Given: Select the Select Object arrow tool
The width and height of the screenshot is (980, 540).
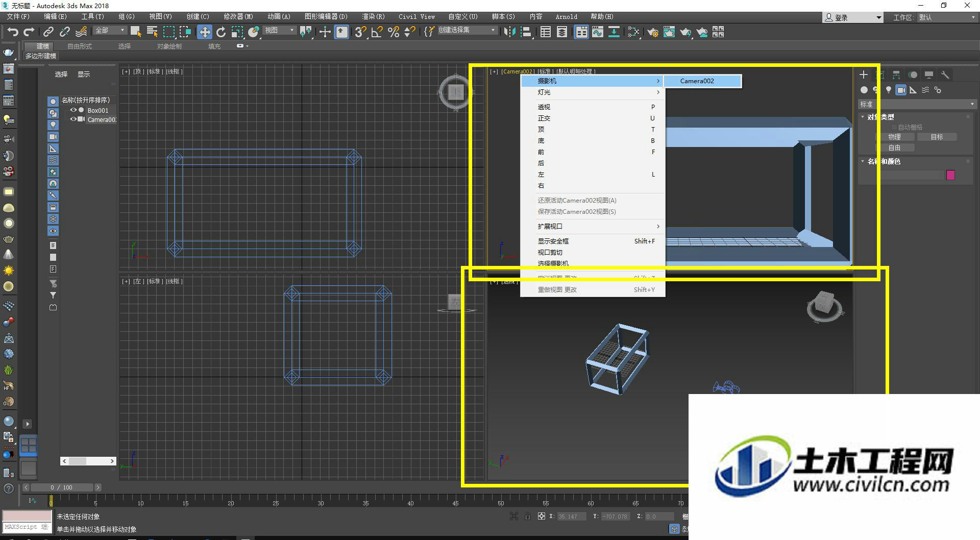Looking at the screenshot, I should pyautogui.click(x=136, y=32).
